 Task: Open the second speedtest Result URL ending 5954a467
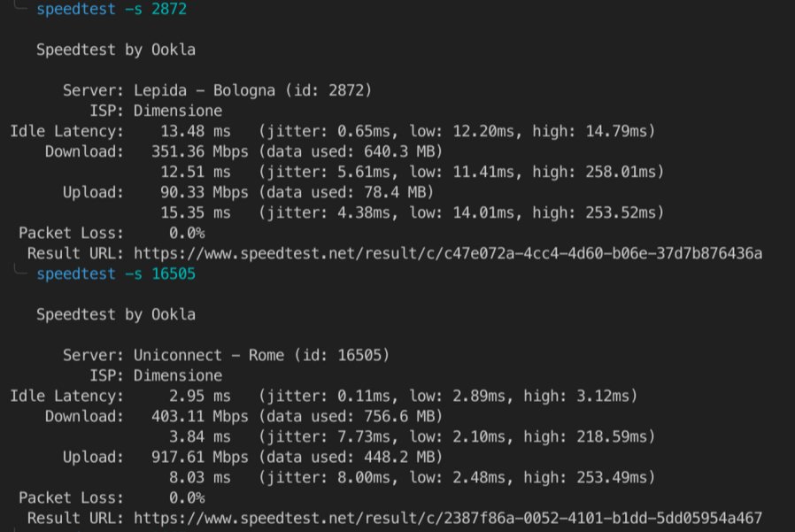click(x=447, y=517)
